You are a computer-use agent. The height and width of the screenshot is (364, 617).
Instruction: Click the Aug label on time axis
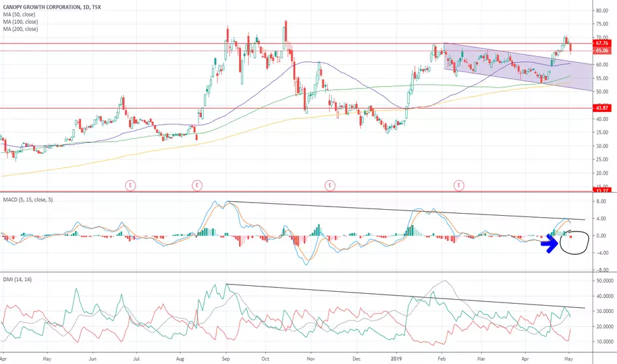pyautogui.click(x=180, y=359)
